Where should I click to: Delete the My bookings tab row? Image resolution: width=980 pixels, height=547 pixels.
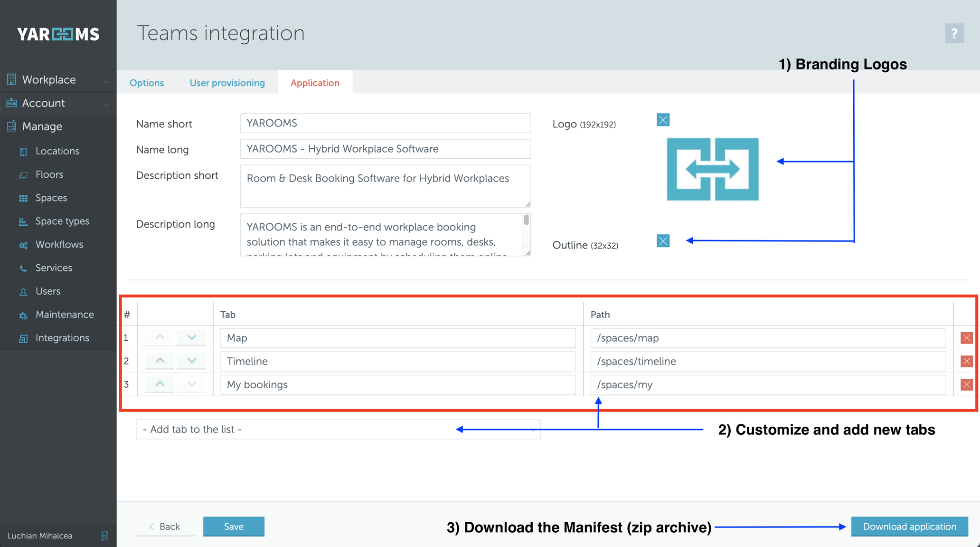(x=966, y=384)
